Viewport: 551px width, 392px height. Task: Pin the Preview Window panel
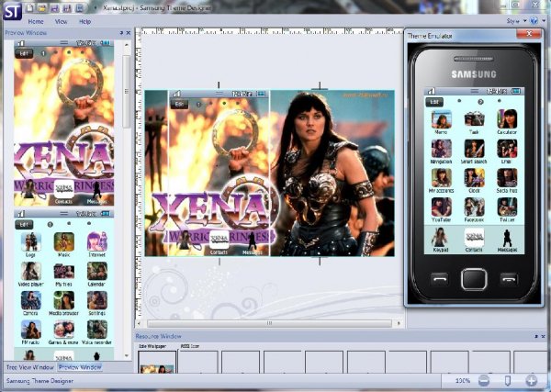point(121,33)
